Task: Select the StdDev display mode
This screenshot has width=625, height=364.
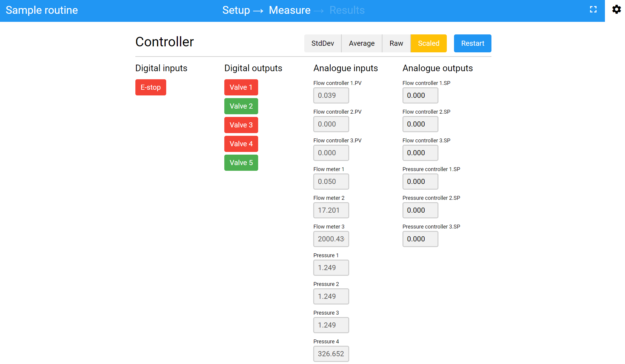Action: [x=323, y=43]
